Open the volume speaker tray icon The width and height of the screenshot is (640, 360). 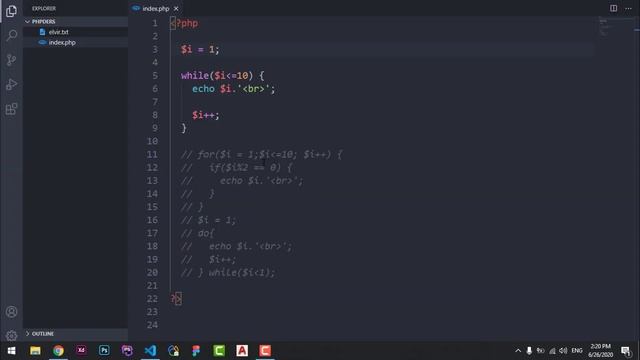563,351
